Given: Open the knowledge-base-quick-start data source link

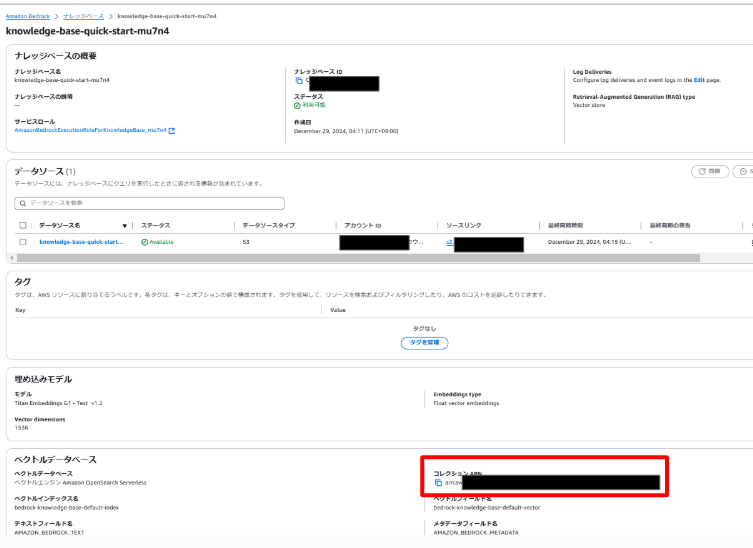Looking at the screenshot, I should click(81, 242).
